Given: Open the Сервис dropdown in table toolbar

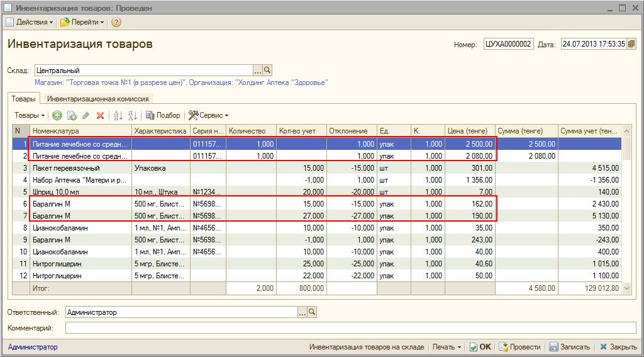Looking at the screenshot, I should [x=209, y=115].
